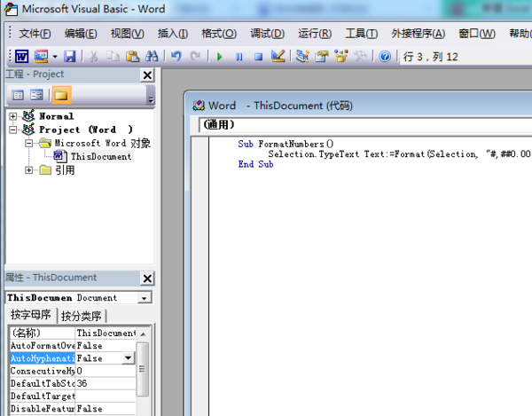532x416 pixels.
Task: Select the DefaultTarget property row
Action: coord(73,396)
